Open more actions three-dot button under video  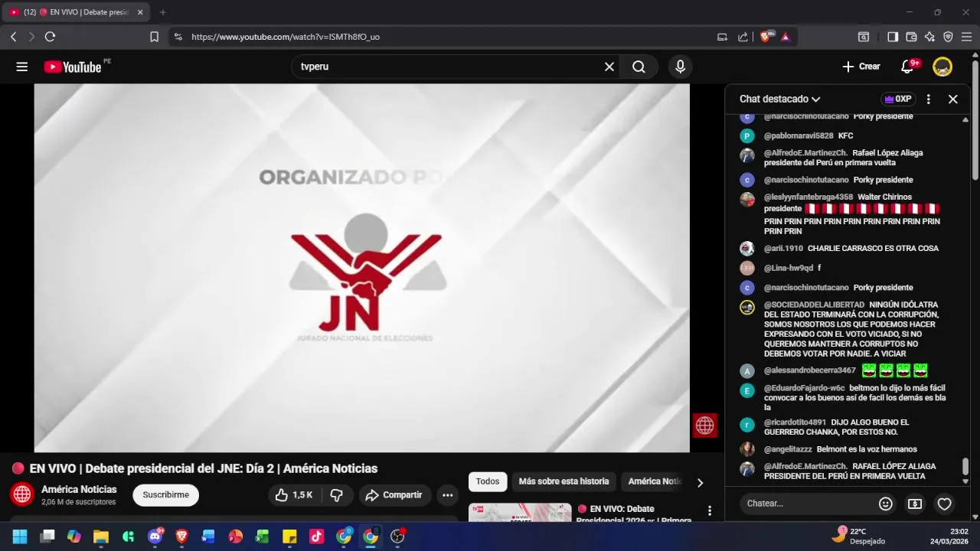tap(448, 495)
